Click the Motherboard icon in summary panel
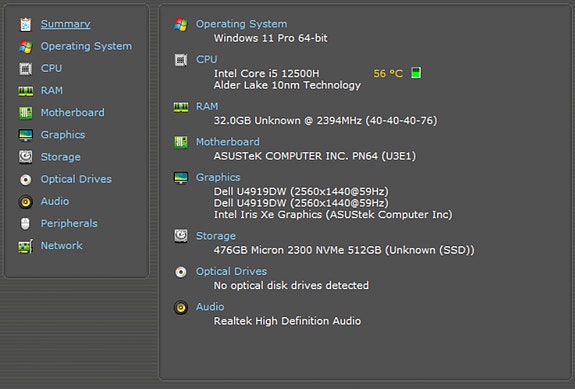This screenshot has width=575, height=389. [x=181, y=142]
